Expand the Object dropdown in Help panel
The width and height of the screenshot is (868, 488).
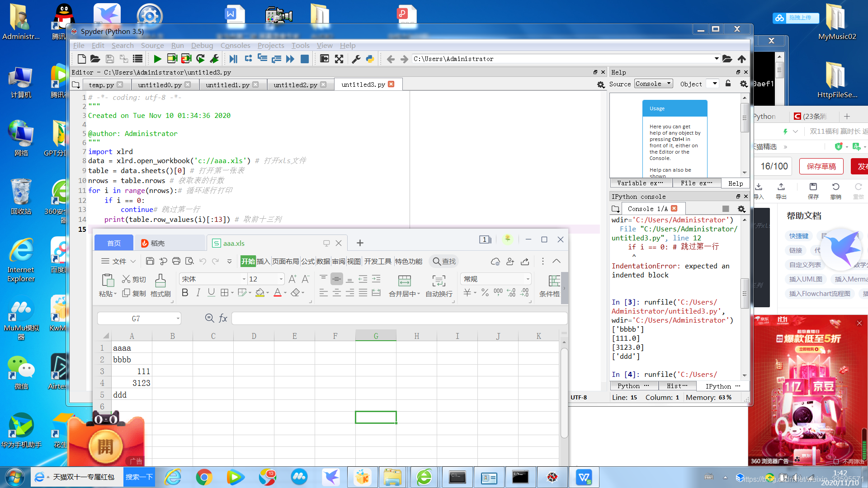click(x=715, y=84)
